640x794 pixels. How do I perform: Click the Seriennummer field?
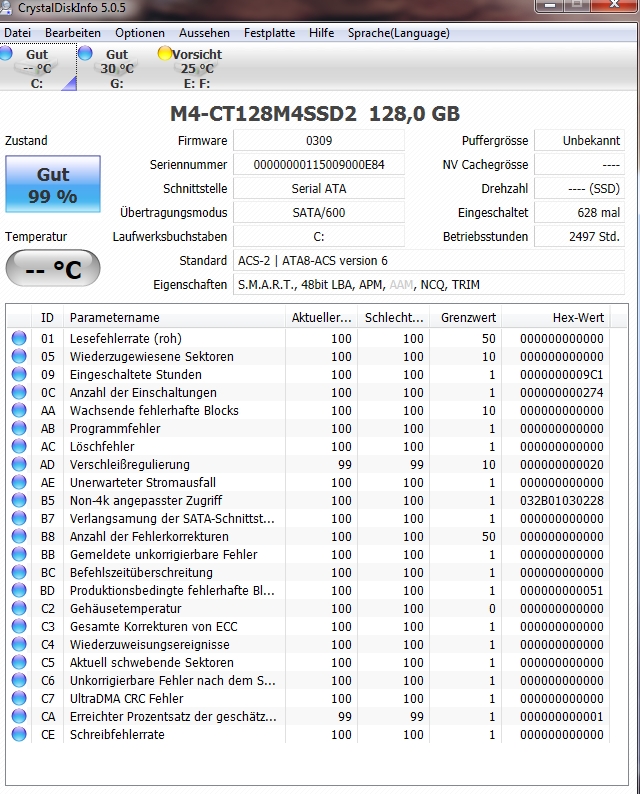[318, 165]
